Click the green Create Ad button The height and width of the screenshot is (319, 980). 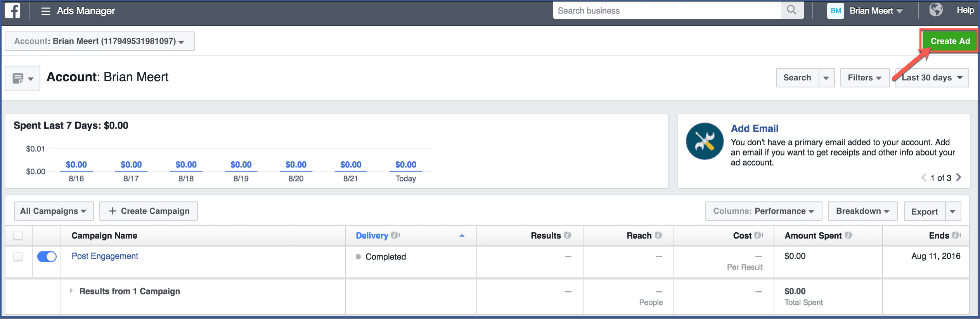[950, 41]
